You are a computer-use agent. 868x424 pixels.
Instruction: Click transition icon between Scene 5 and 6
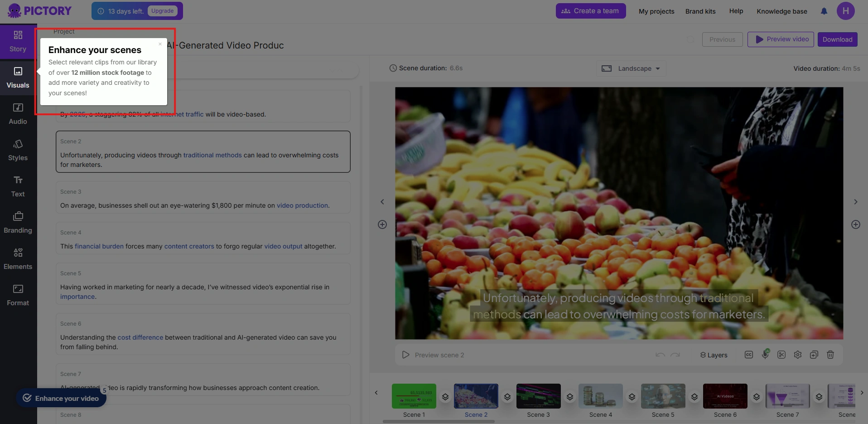(694, 397)
